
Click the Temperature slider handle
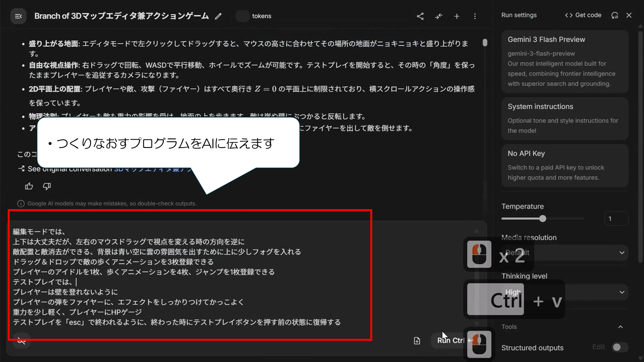coord(543,219)
